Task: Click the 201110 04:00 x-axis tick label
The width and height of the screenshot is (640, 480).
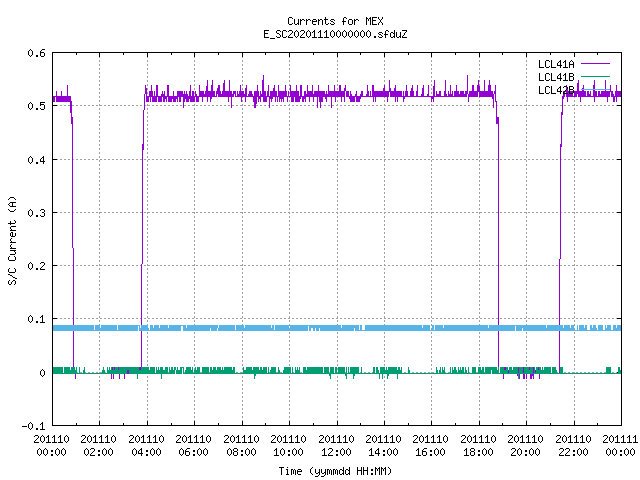Action: pos(147,446)
